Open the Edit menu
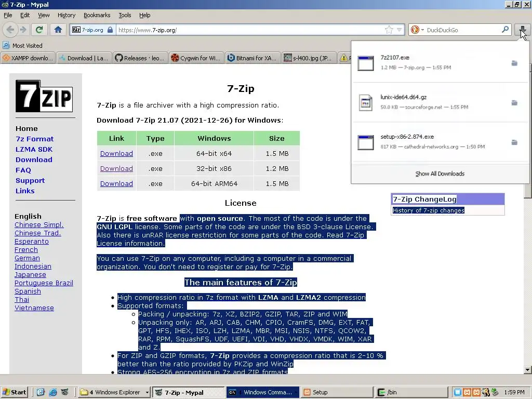The width and height of the screenshot is (532, 399). point(25,15)
